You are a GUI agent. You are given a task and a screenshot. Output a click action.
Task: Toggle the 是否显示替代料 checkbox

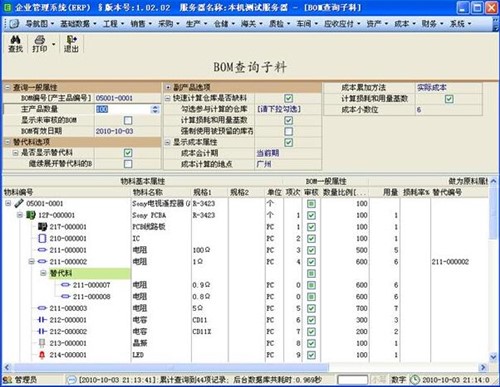tap(128, 153)
